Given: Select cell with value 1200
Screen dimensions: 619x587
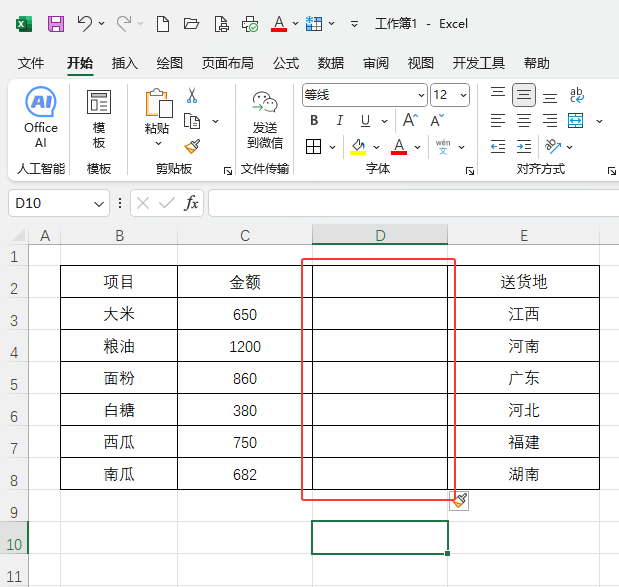Looking at the screenshot, I should pyautogui.click(x=245, y=346).
